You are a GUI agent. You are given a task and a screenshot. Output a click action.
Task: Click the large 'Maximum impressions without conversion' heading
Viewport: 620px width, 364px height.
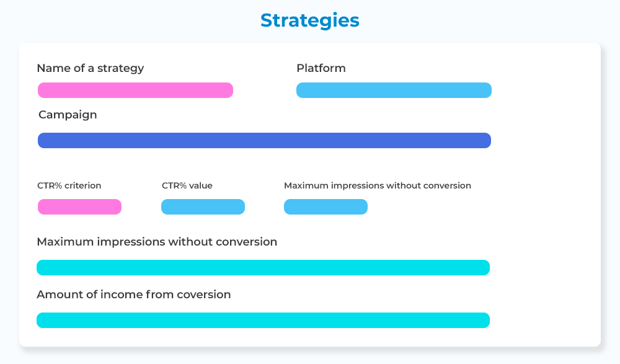(157, 242)
